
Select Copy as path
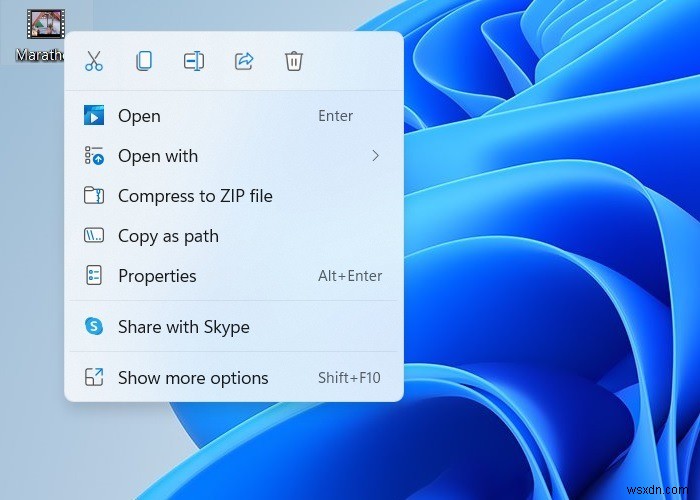[x=234, y=236]
